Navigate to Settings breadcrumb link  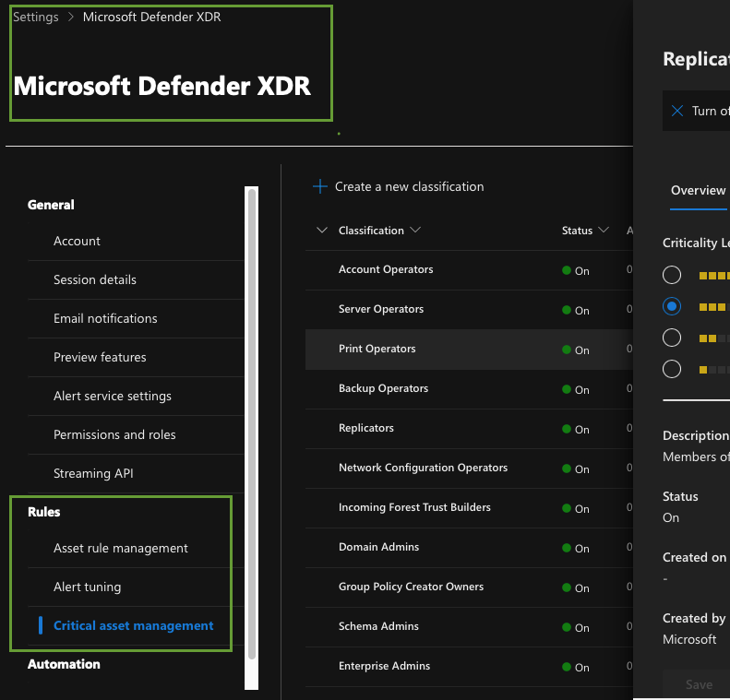pos(36,18)
